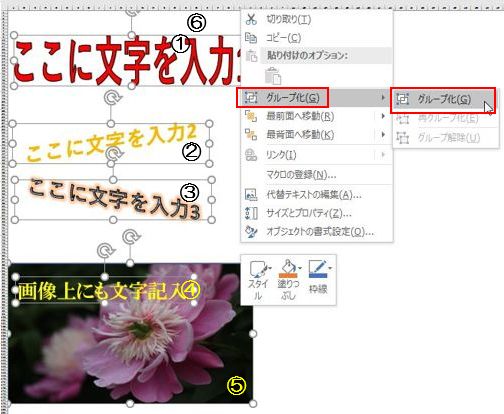504x414 pixels.
Task: Select グループ化(G) in the submenu
Action: 443,99
